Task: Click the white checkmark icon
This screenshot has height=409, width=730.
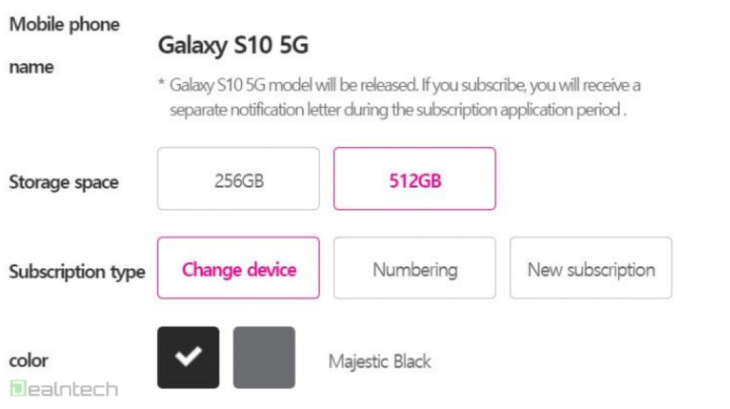Action: point(188,357)
